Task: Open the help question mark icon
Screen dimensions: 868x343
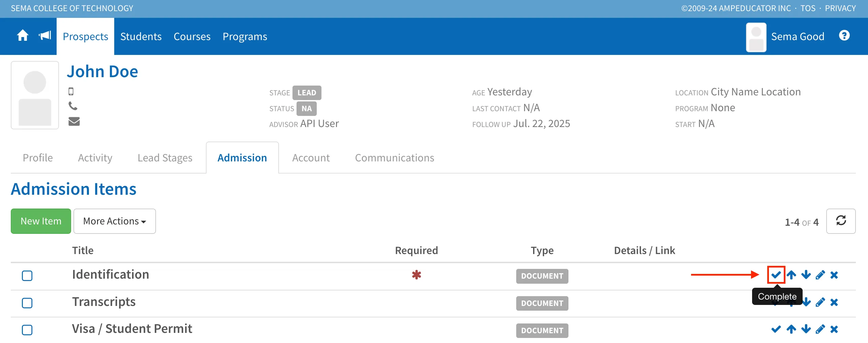Action: click(844, 35)
